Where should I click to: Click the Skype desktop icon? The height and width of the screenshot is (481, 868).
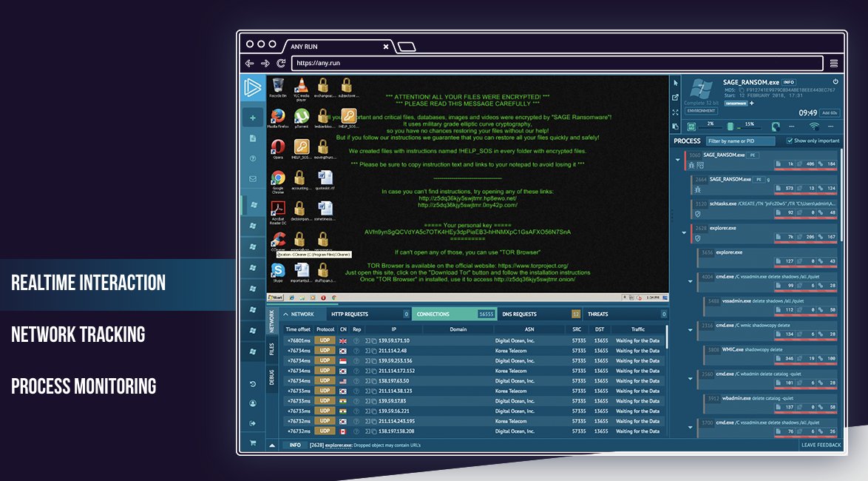pos(278,272)
